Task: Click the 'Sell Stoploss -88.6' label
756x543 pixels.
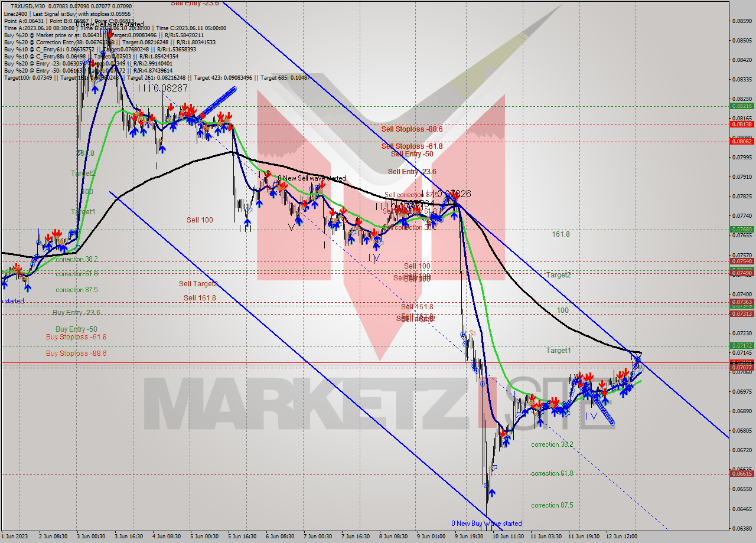Action: pos(412,129)
